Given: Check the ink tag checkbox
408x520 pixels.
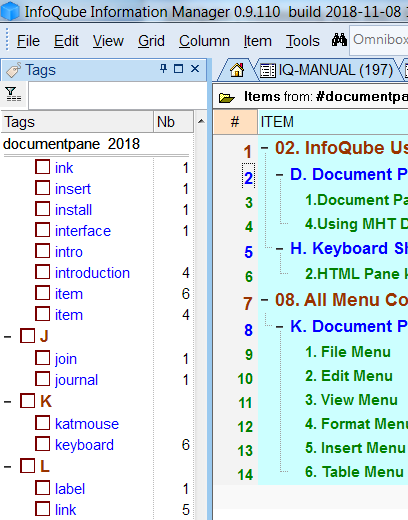Looking at the screenshot, I should tap(42, 167).
